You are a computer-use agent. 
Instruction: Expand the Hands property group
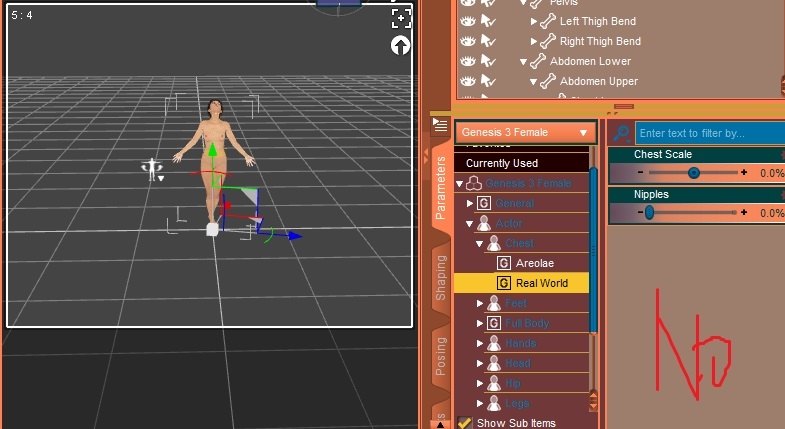click(x=480, y=343)
